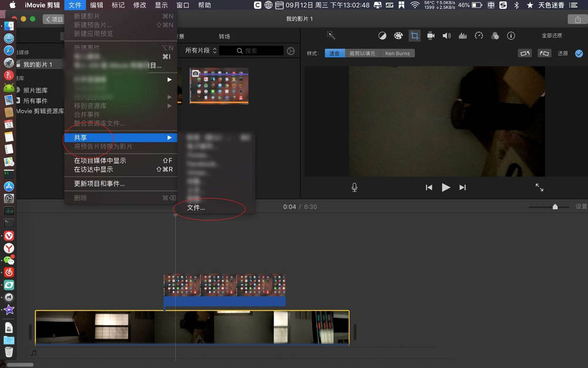Skip to previous clip
Image resolution: width=588 pixels, height=368 pixels.
coord(429,187)
